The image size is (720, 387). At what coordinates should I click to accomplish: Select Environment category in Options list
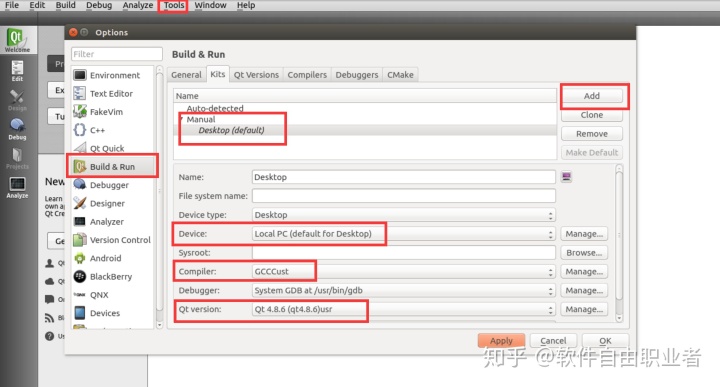coord(112,75)
